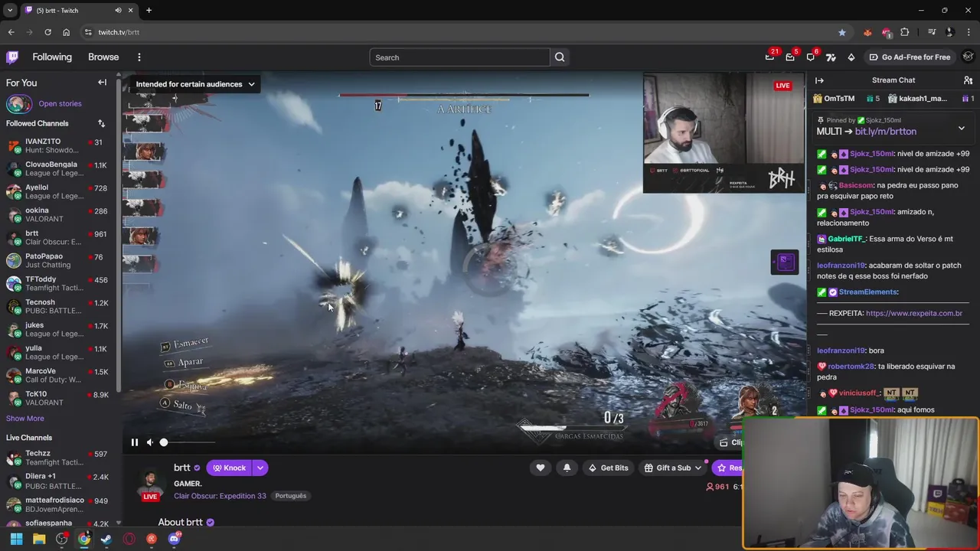Open the rexpeita.com.br chat link
Viewport: 980px width, 551px height.
click(914, 313)
